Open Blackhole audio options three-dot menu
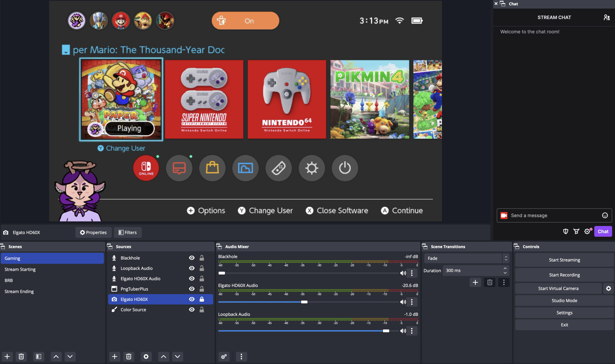 [x=412, y=273]
